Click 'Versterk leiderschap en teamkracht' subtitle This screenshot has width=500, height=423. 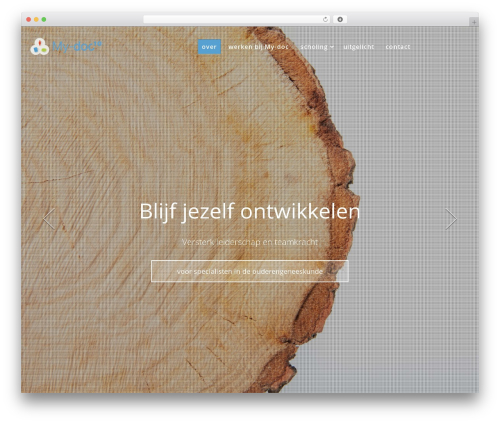pos(250,242)
